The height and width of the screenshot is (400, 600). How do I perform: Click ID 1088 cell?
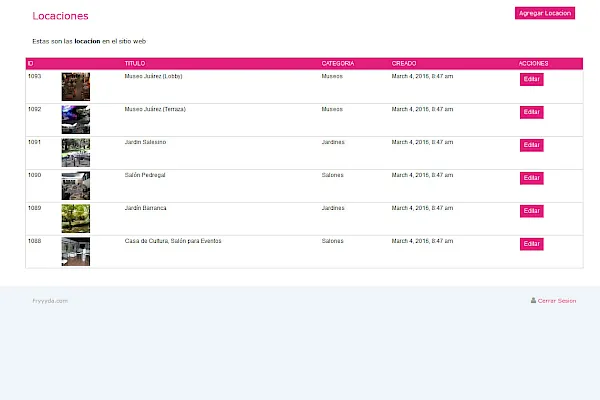point(34,241)
